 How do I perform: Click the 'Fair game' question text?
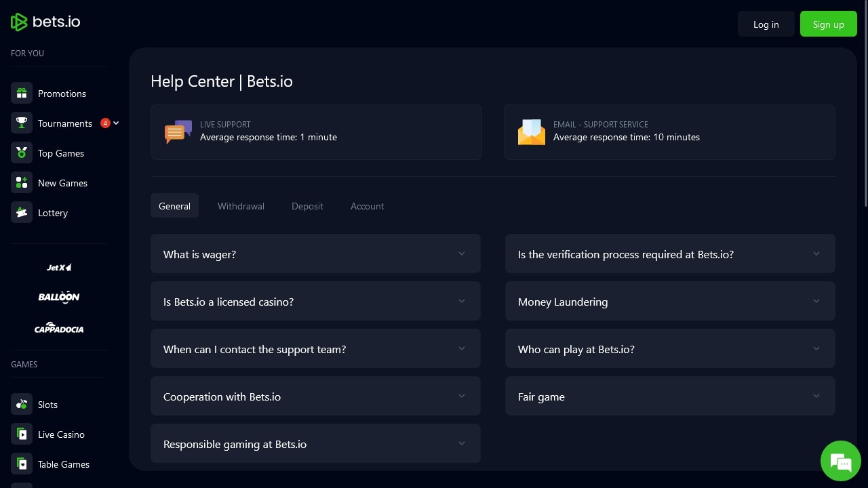click(x=541, y=396)
